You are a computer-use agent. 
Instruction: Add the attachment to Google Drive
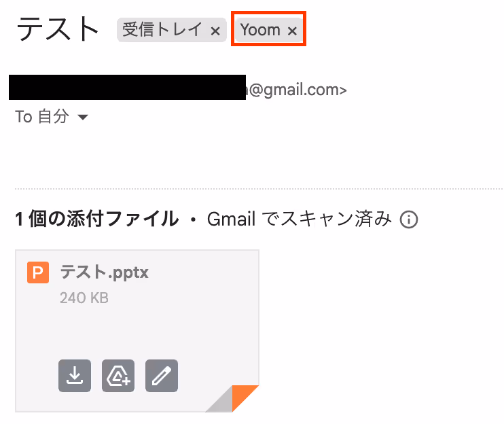[x=118, y=376]
